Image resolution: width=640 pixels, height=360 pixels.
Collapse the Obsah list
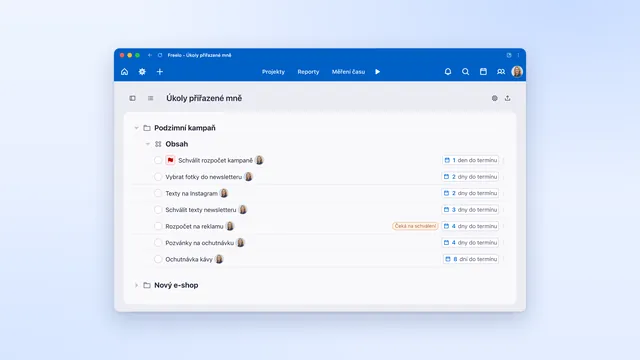coord(148,144)
